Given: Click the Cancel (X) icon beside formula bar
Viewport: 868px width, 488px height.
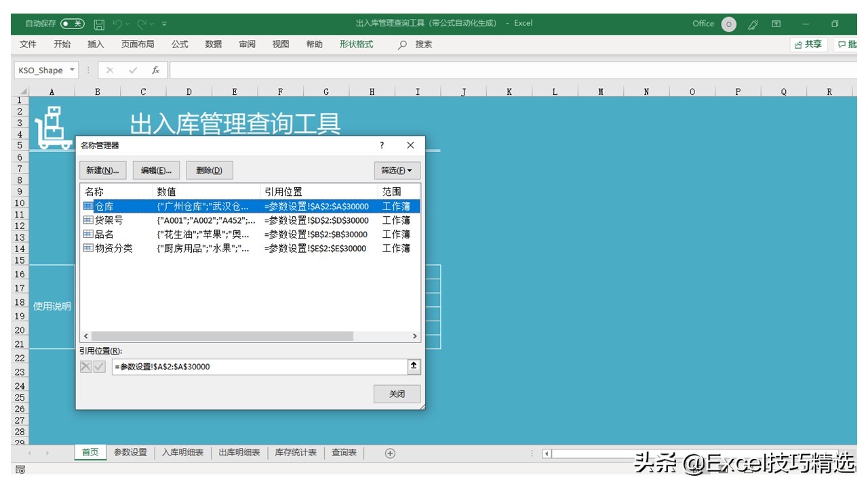Looking at the screenshot, I should pos(109,69).
